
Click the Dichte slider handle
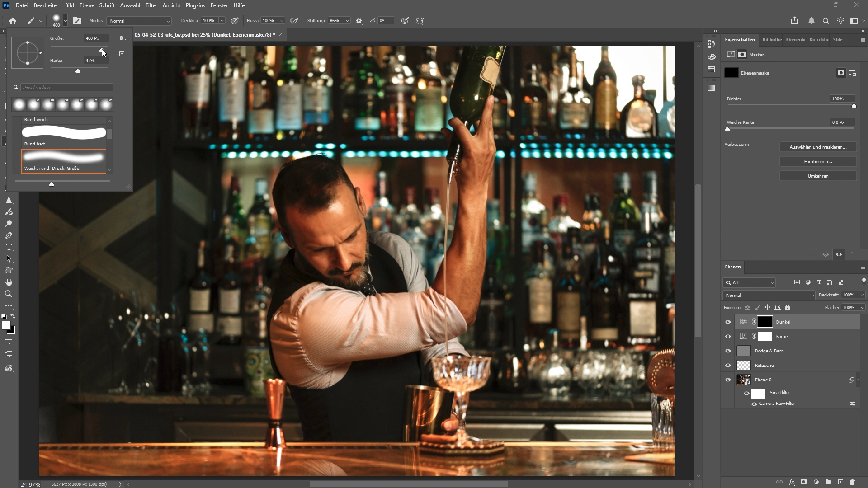[x=854, y=105]
